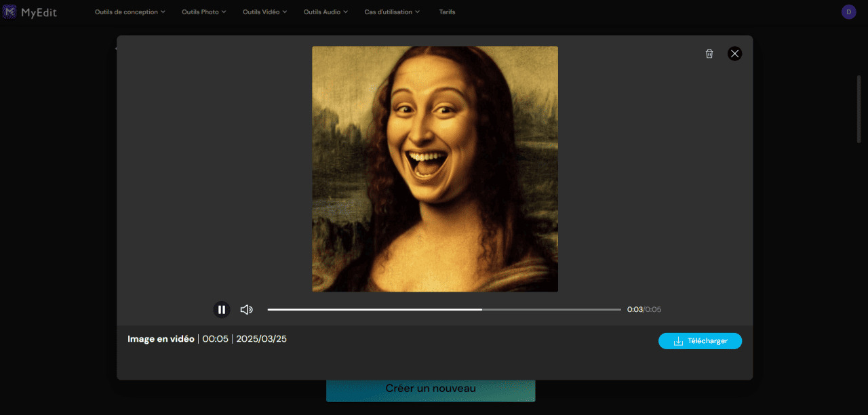Toggle the preview overlay closed
Viewport: 868px width, 415px height.
click(734, 53)
